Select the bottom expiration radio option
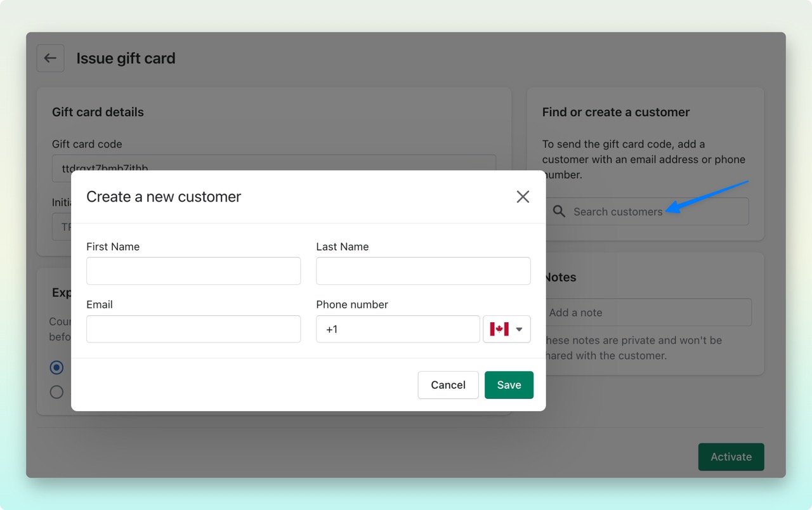Viewport: 812px width, 510px height. [56, 391]
